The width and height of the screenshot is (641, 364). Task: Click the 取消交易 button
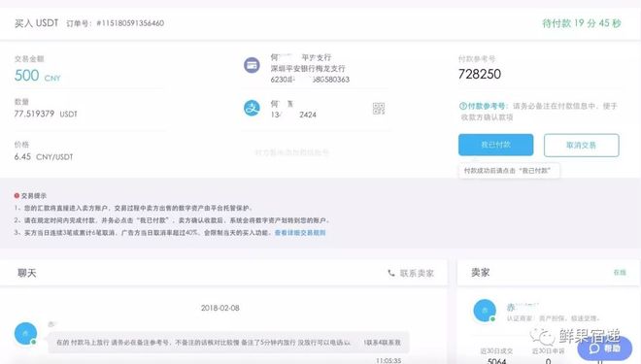pos(582,145)
